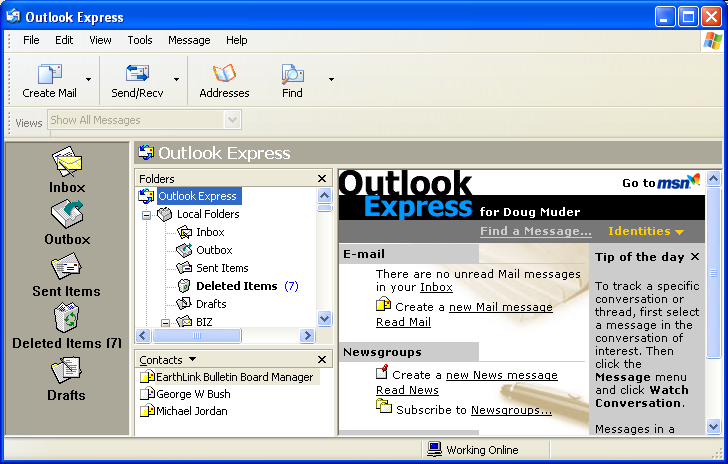This screenshot has width=728, height=464.
Task: Click folder list scroll right arrow
Action: (307, 335)
